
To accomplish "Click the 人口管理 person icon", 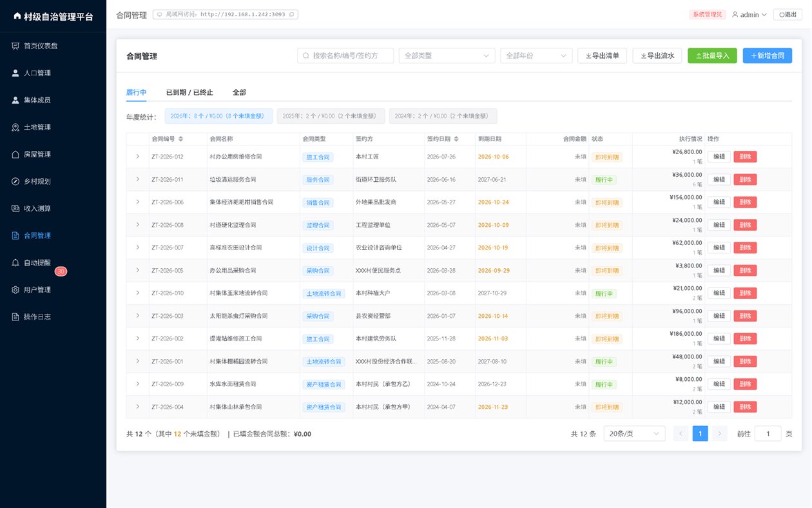I will [x=15, y=73].
